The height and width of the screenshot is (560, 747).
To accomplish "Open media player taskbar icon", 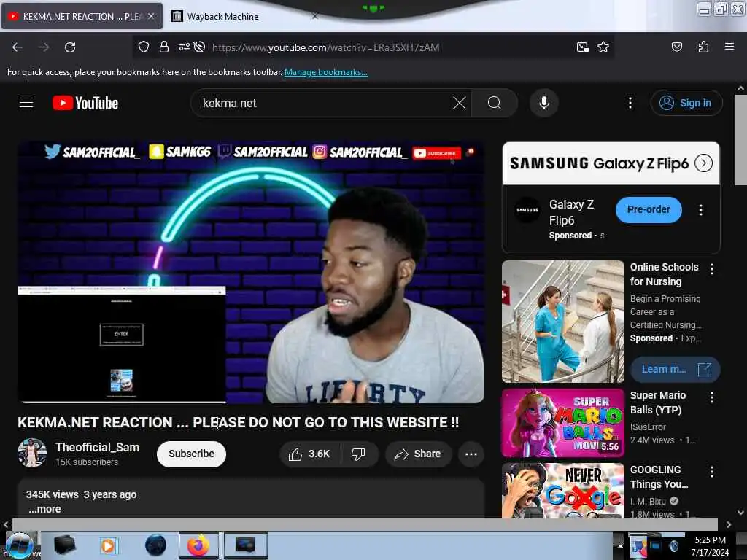I will (108, 545).
